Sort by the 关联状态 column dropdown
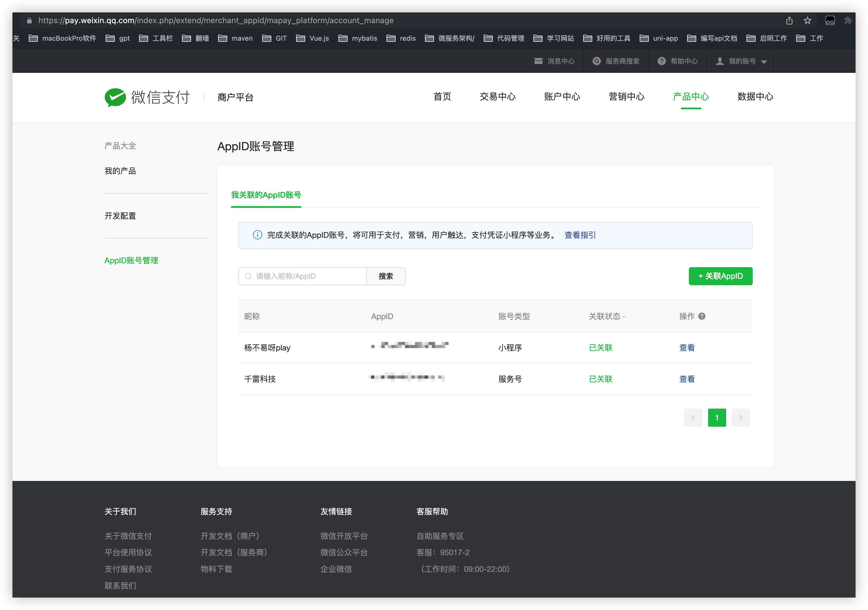 point(607,316)
